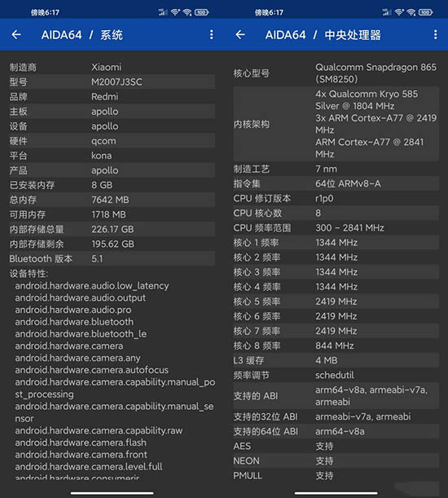448x498 pixels.
Task: Tap the 制造工艺 7 nm row
Action: [336, 169]
